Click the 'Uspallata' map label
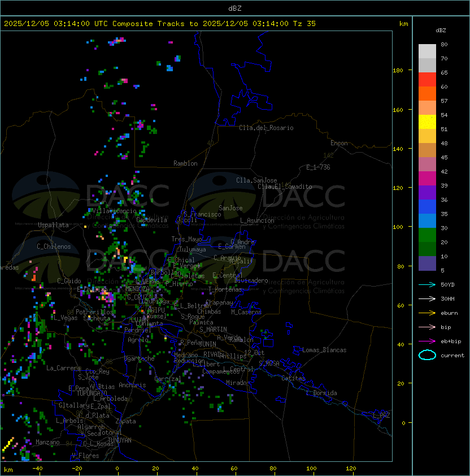 point(54,225)
